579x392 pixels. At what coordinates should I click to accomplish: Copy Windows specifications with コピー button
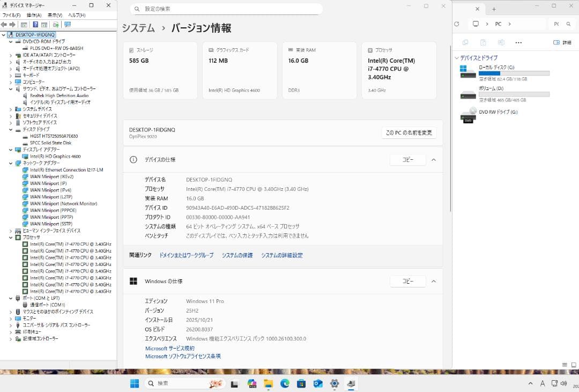[x=407, y=281]
